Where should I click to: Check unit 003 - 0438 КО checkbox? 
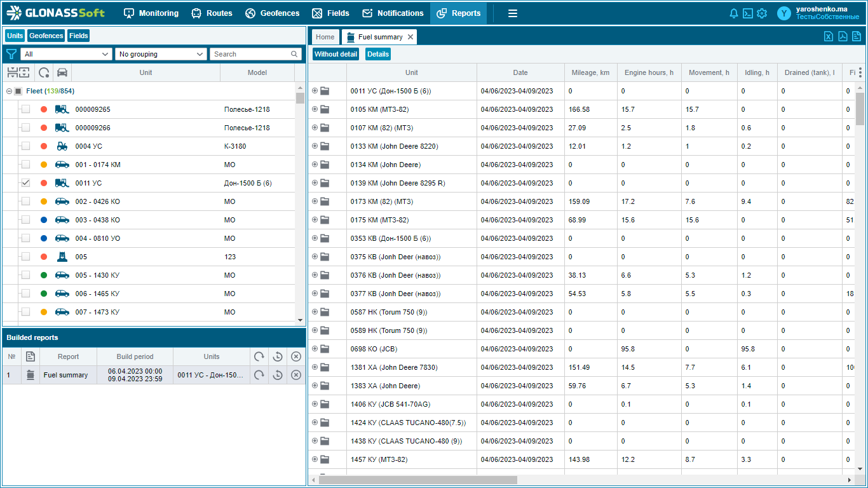pyautogui.click(x=25, y=220)
